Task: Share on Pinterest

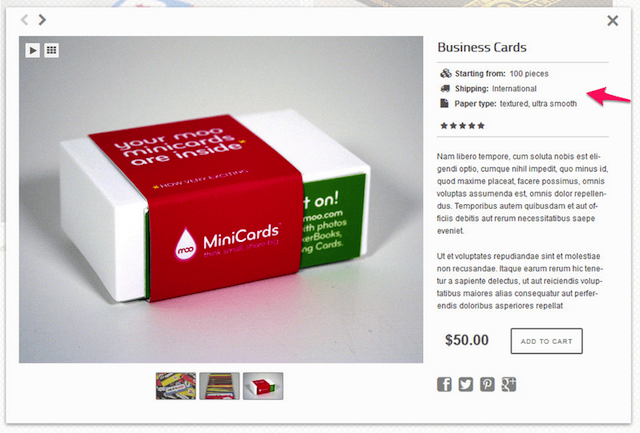Action: click(x=487, y=384)
